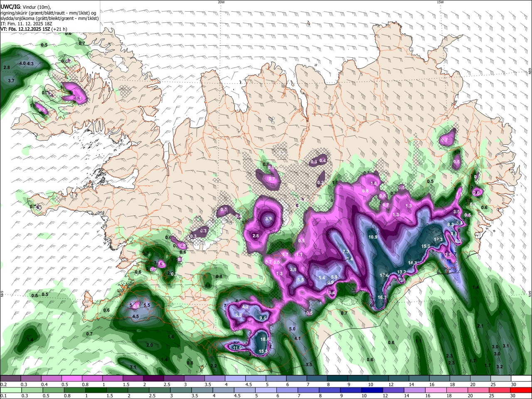The image size is (532, 399).
Task: Click the map value '10.9'
Action: tap(373, 237)
